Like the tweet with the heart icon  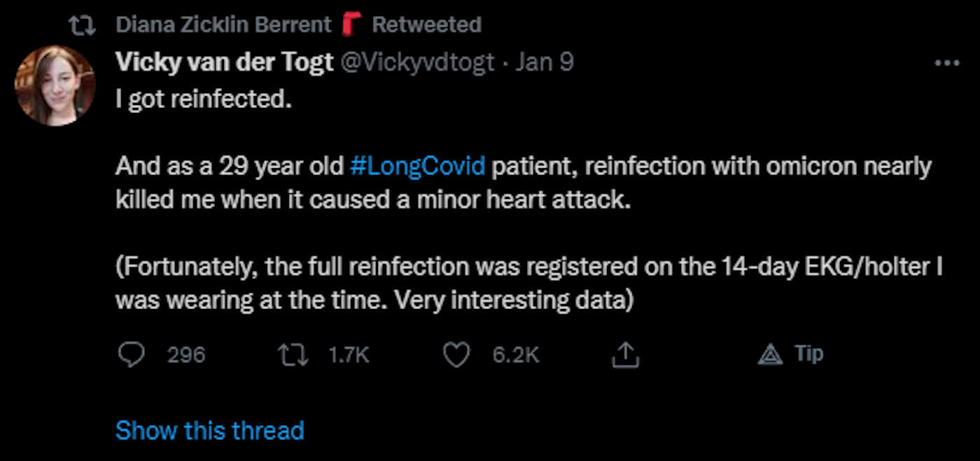coord(457,355)
